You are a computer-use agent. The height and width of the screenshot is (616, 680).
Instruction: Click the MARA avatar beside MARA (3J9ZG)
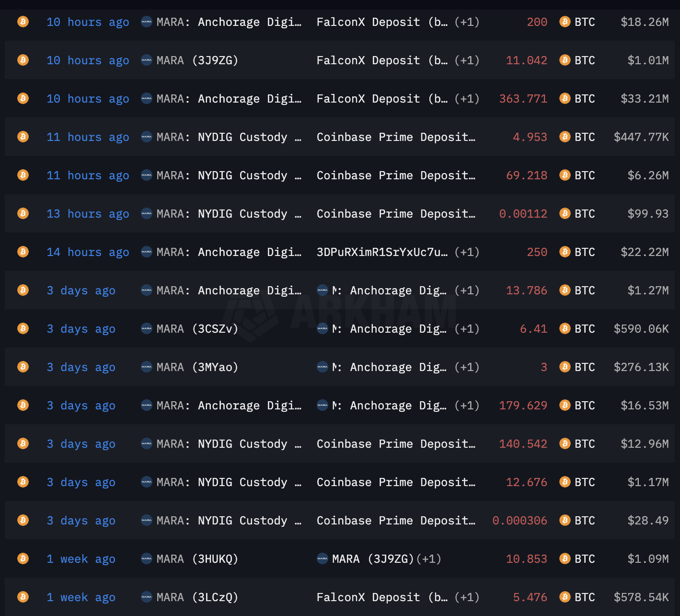147,60
